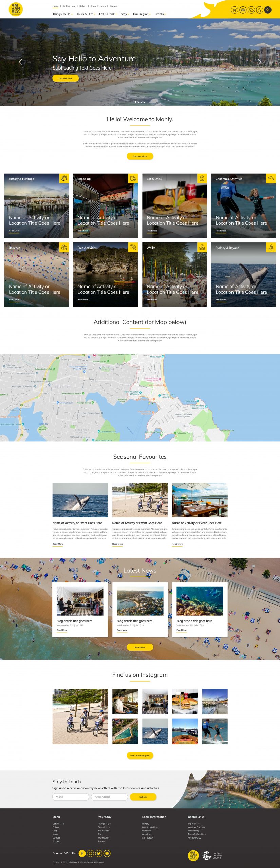
Task: Open the weather forecast icon in header
Action: click(251, 10)
